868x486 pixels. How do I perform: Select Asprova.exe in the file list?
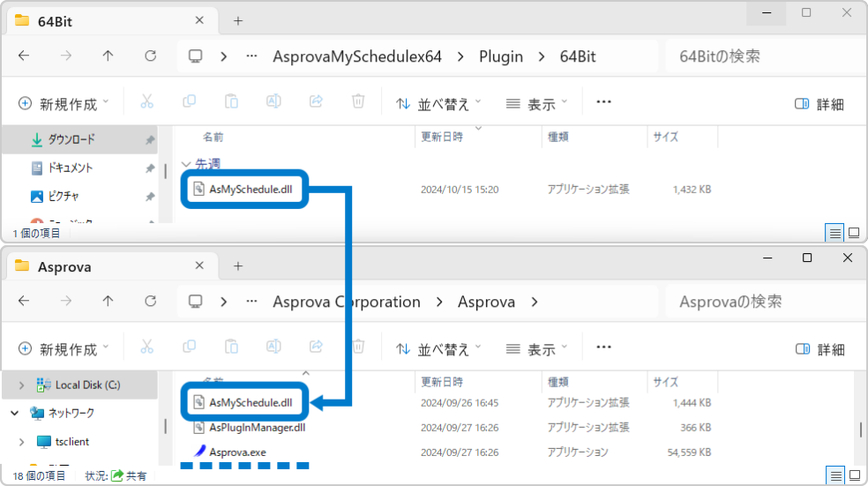point(237,452)
